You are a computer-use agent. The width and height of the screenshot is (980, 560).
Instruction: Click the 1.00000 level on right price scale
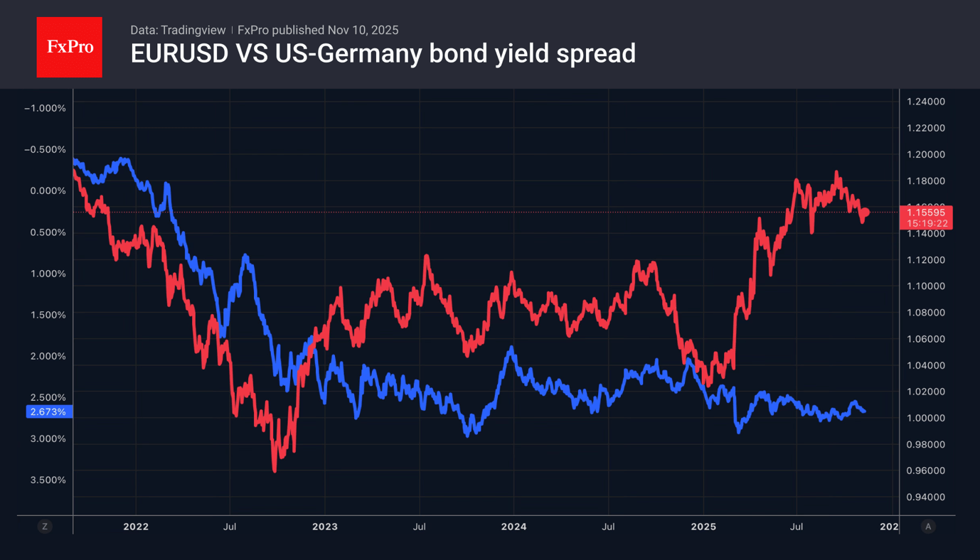[925, 418]
